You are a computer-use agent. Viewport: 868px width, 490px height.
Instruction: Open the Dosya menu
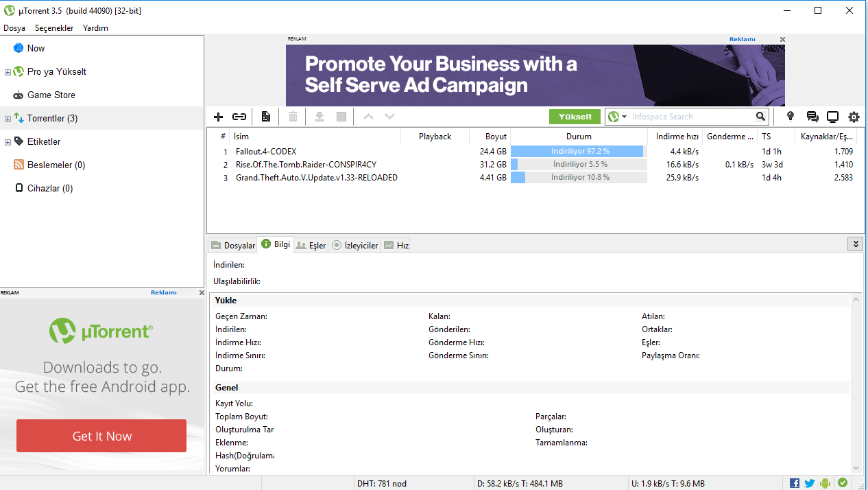click(14, 28)
